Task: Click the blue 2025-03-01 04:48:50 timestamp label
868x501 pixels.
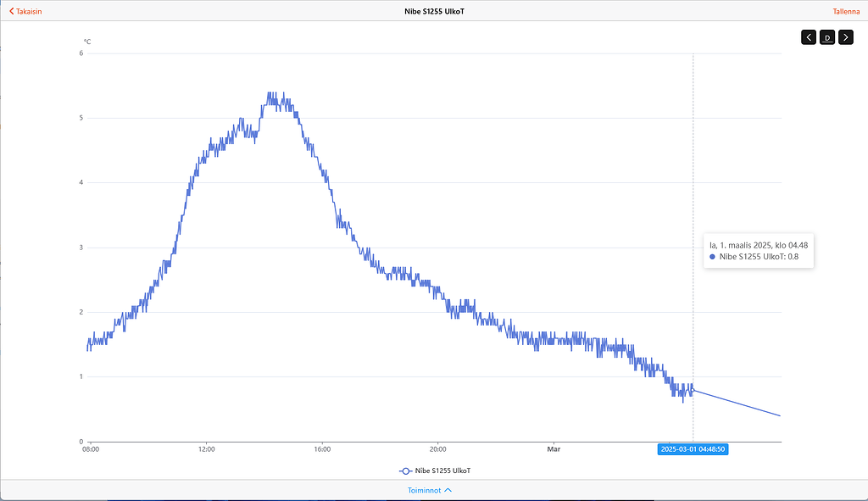Action: [693, 449]
